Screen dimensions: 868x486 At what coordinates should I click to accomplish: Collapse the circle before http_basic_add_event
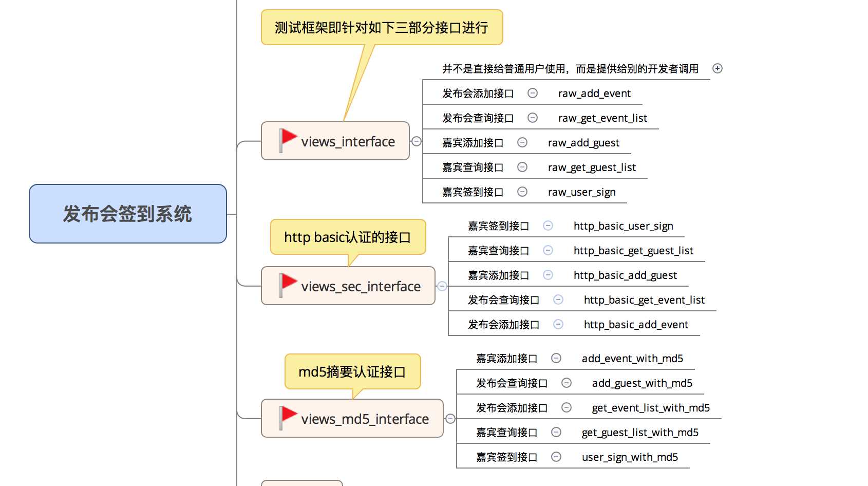(x=558, y=324)
